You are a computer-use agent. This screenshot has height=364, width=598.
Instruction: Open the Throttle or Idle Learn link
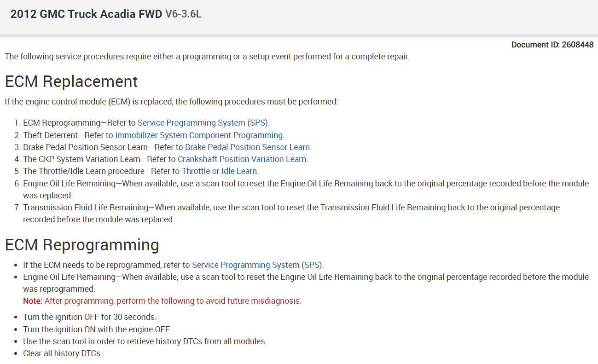coord(220,171)
